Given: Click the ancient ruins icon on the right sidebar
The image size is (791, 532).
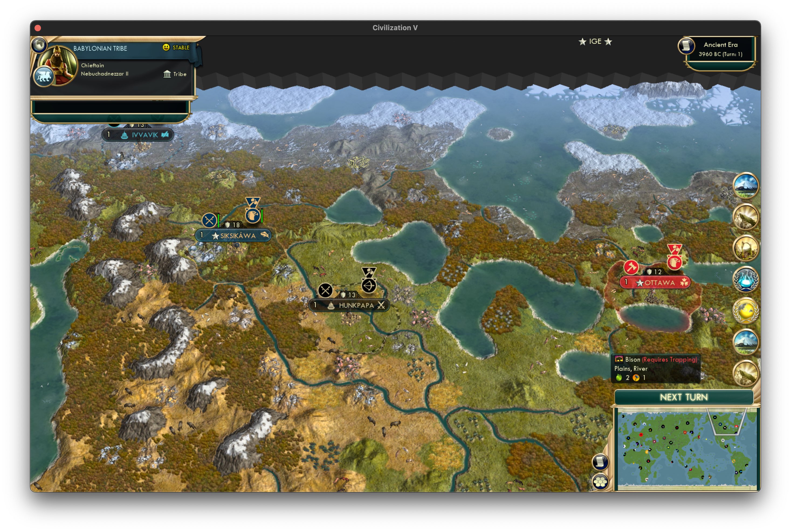Looking at the screenshot, I should coord(746,248).
